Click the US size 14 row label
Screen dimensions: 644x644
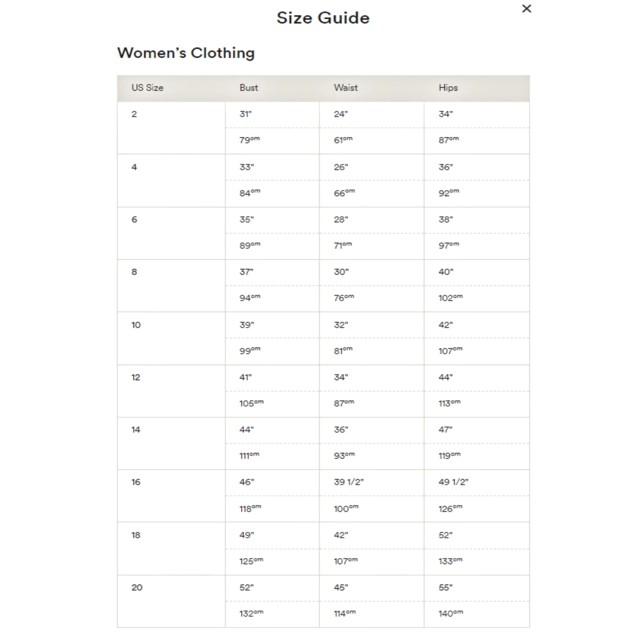(x=136, y=430)
